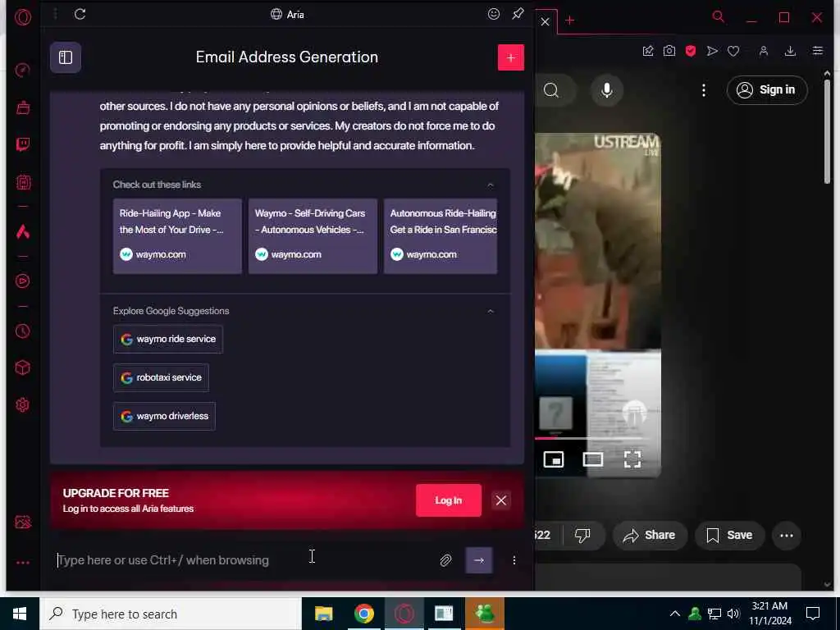Open a new browser tab
Viewport: 840px width, 630px height.
[x=570, y=21]
